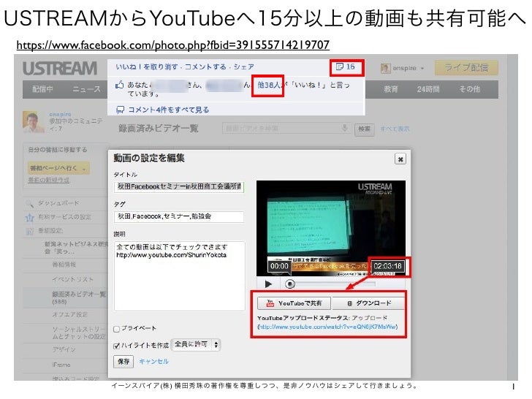
Task: Open the 番組ページへ行く dropdown button
Action: coord(58,168)
